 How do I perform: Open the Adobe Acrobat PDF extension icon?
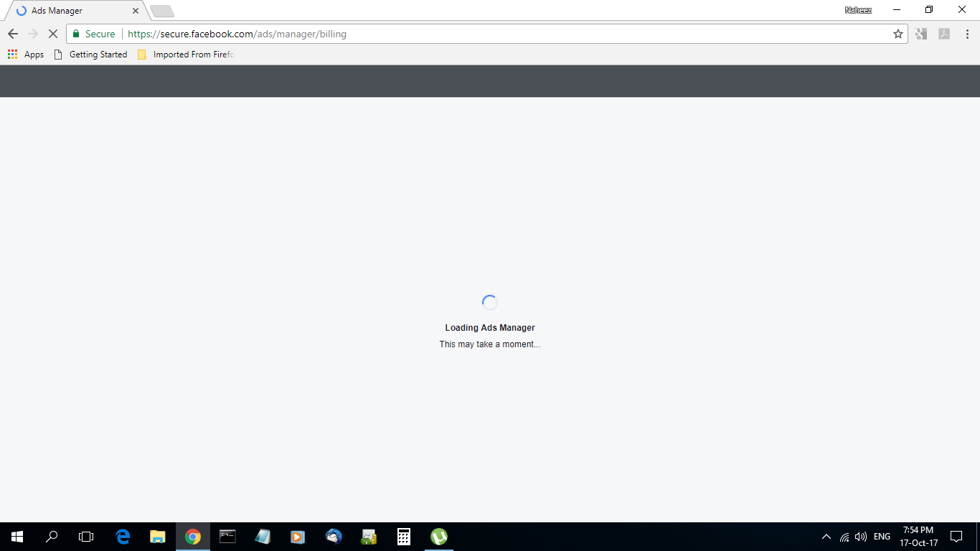tap(944, 34)
